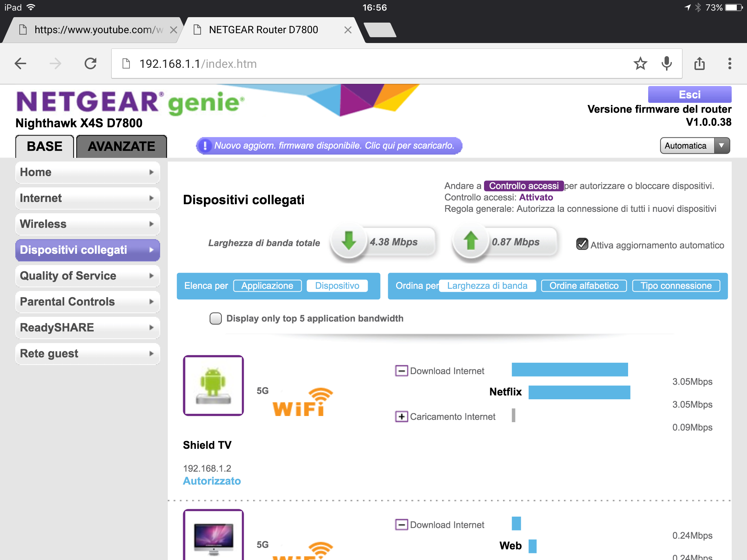Image resolution: width=747 pixels, height=560 pixels.
Task: Open the ReadySHARE menu item
Action: click(x=88, y=327)
